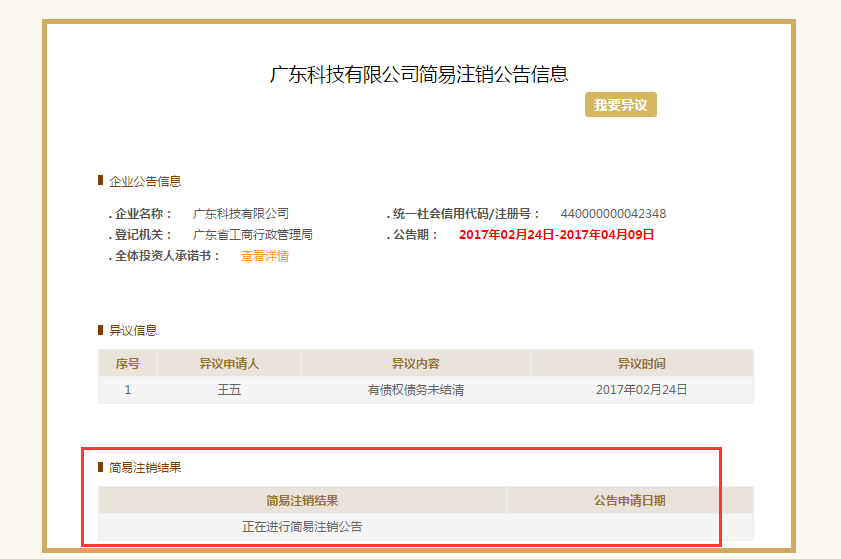The width and height of the screenshot is (841, 559).
Task: Select the 广东省工商行政管理局 registry value
Action: pyautogui.click(x=253, y=235)
